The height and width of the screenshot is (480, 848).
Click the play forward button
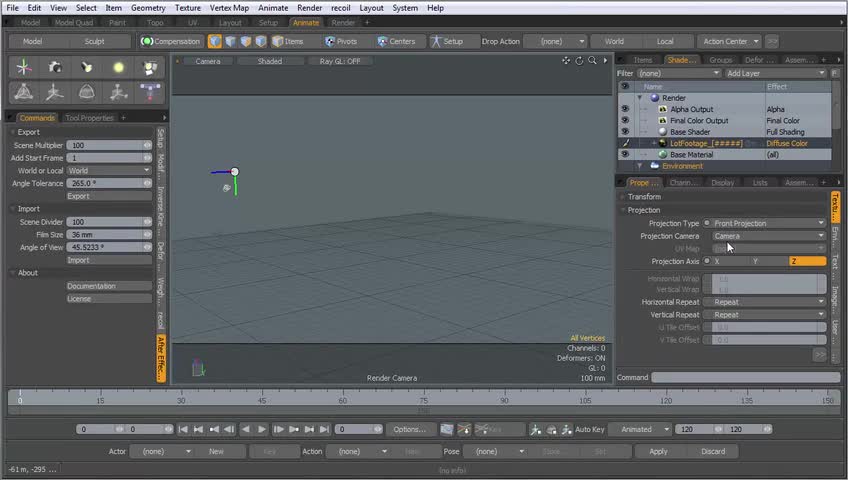click(262, 429)
